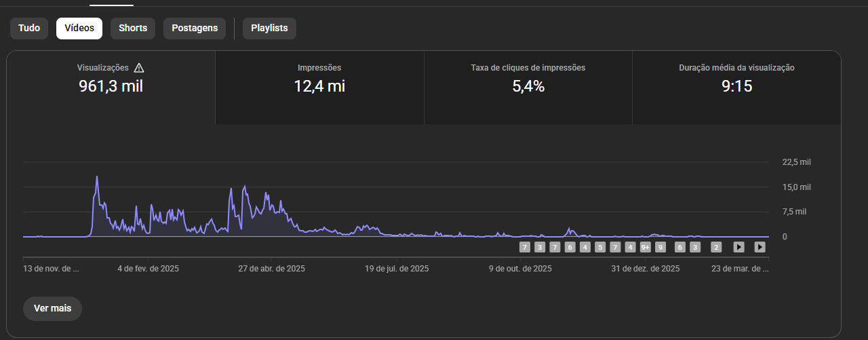Click the leftmost marker labeled 7

click(525, 247)
